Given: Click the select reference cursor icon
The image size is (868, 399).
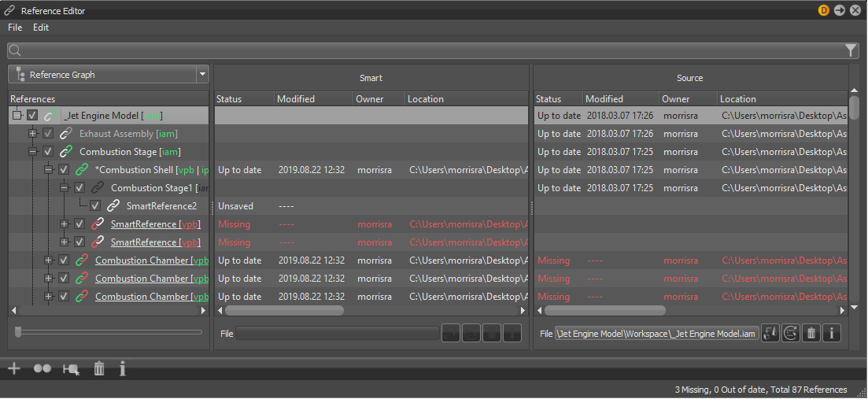Looking at the screenshot, I should click(x=71, y=369).
